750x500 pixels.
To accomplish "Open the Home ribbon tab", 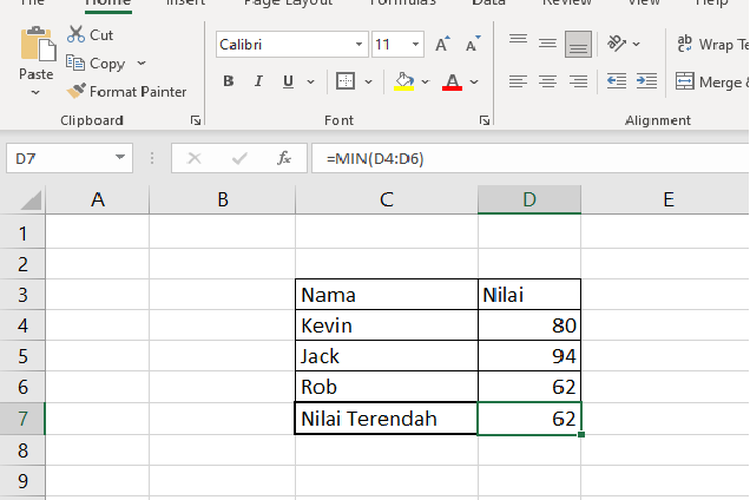I will tap(107, 3).
